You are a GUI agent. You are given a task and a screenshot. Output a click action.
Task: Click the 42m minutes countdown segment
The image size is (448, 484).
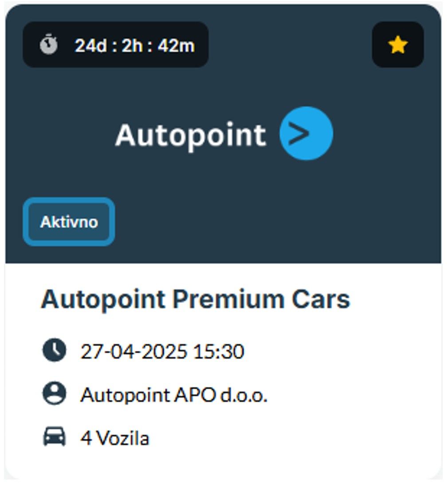point(177,45)
